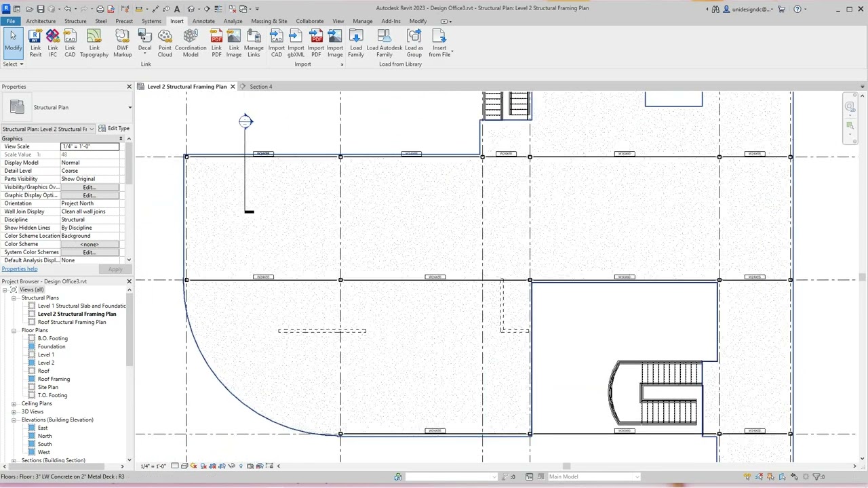Click Edit for Visibility/Graphics Overrides
Image resolution: width=868 pixels, height=488 pixels.
click(x=90, y=187)
